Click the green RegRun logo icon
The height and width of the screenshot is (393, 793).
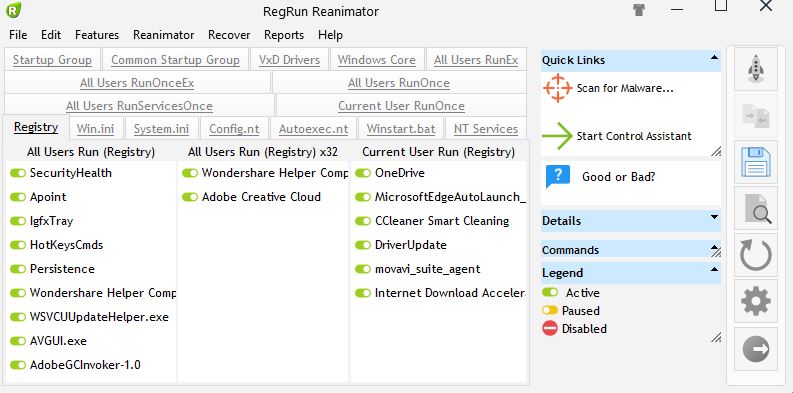[x=14, y=10]
